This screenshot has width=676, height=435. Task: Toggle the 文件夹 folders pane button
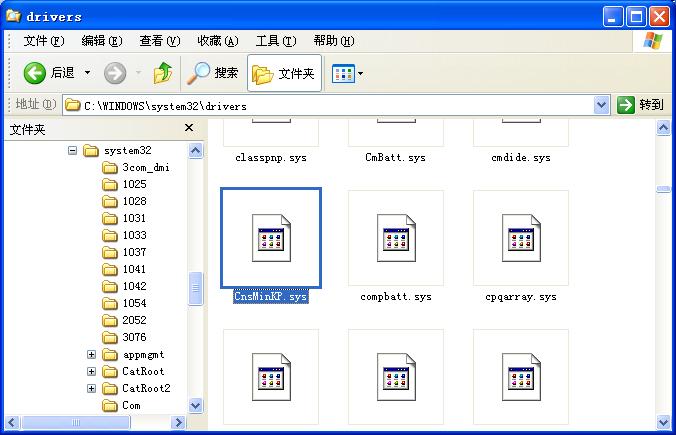(x=284, y=73)
